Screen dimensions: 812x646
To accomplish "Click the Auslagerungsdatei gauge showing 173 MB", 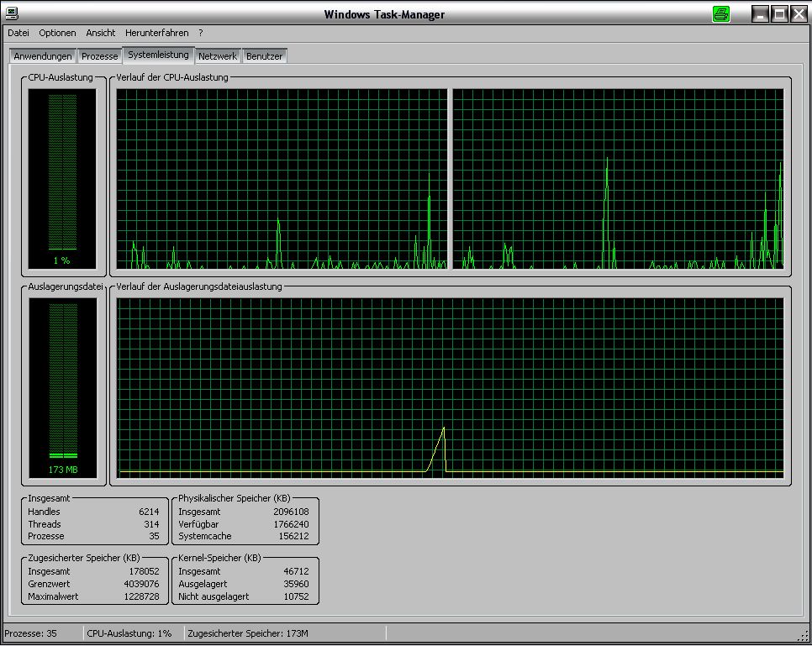I will pos(63,388).
